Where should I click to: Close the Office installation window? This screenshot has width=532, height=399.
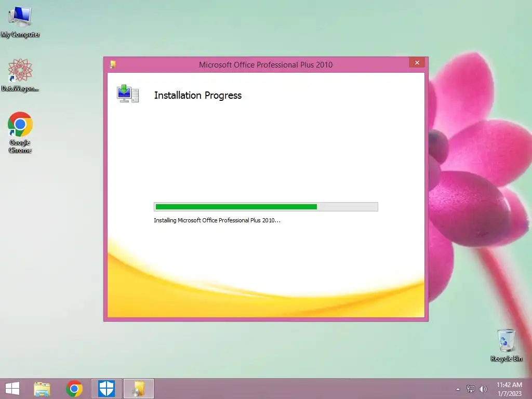click(417, 63)
